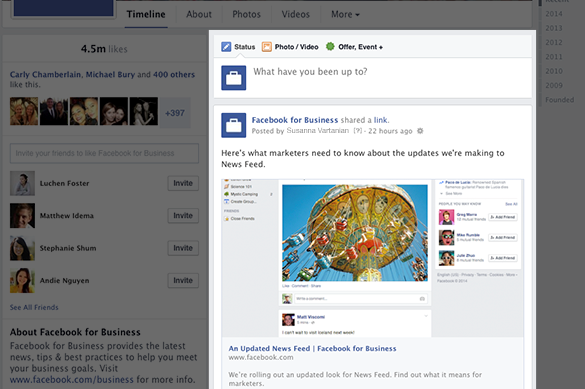
Task: Open Carly Chamberlain's profile link
Action: point(45,75)
